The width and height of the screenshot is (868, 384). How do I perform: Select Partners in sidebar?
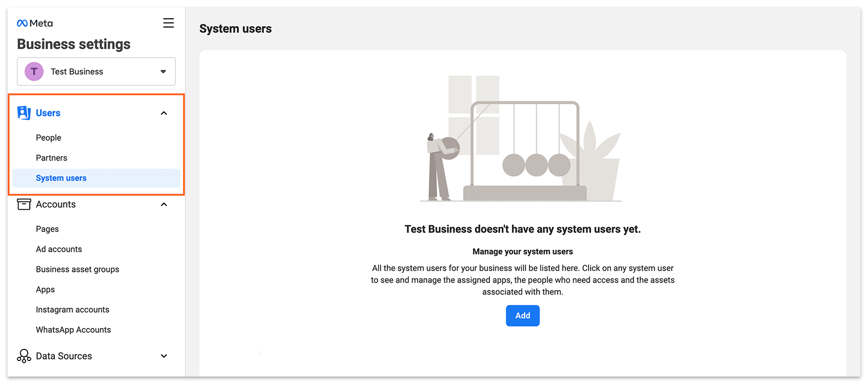[52, 158]
